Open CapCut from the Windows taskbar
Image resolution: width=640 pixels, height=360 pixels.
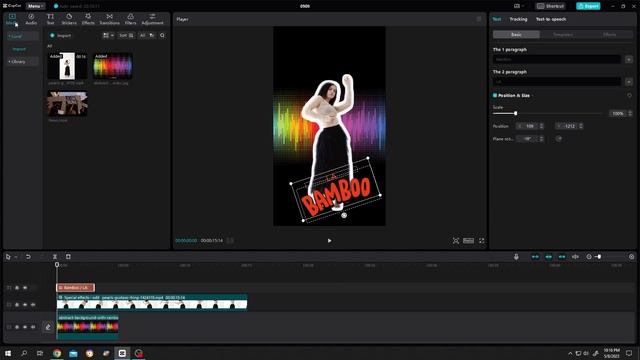pos(122,353)
